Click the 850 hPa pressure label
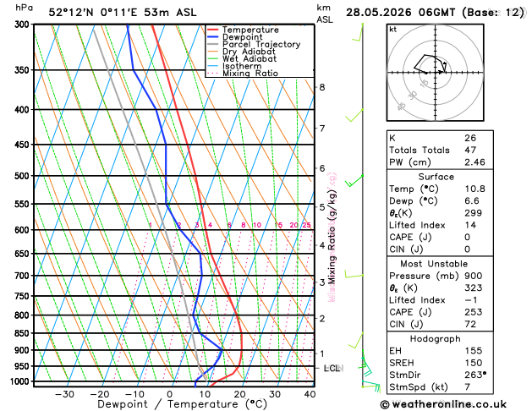Screen dimensions: 532x411 (x=24, y=333)
